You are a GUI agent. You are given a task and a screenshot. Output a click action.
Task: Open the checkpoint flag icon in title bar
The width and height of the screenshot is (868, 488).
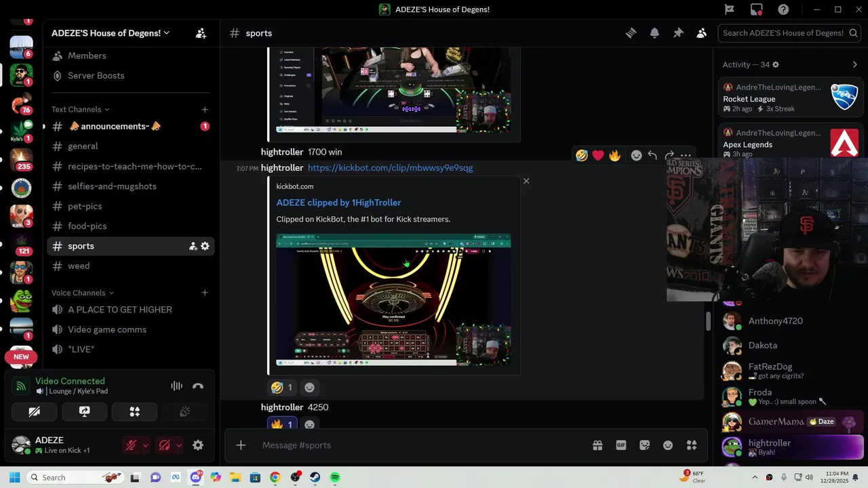(730, 9)
